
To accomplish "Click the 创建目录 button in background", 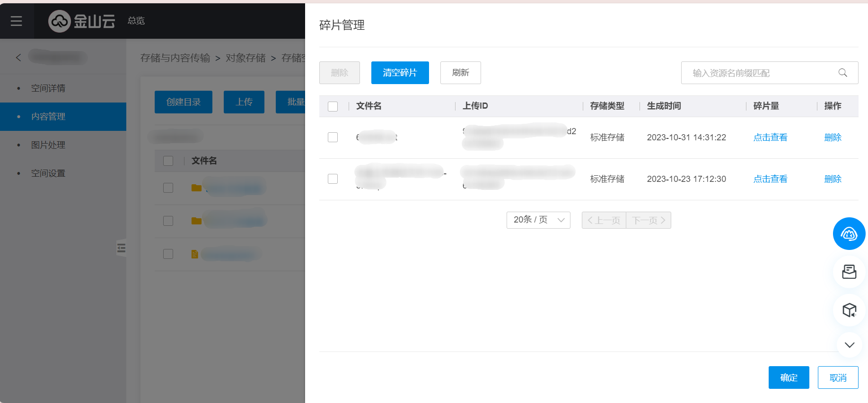I will [184, 102].
